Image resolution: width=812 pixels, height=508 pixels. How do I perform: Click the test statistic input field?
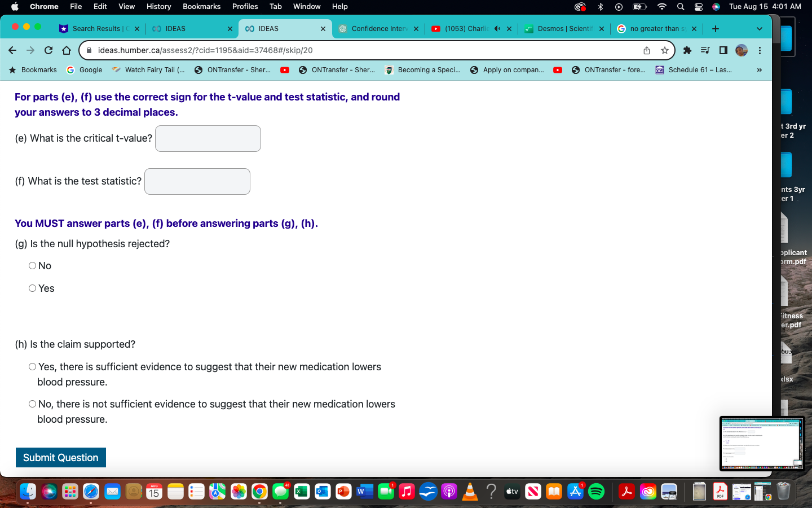pos(197,181)
